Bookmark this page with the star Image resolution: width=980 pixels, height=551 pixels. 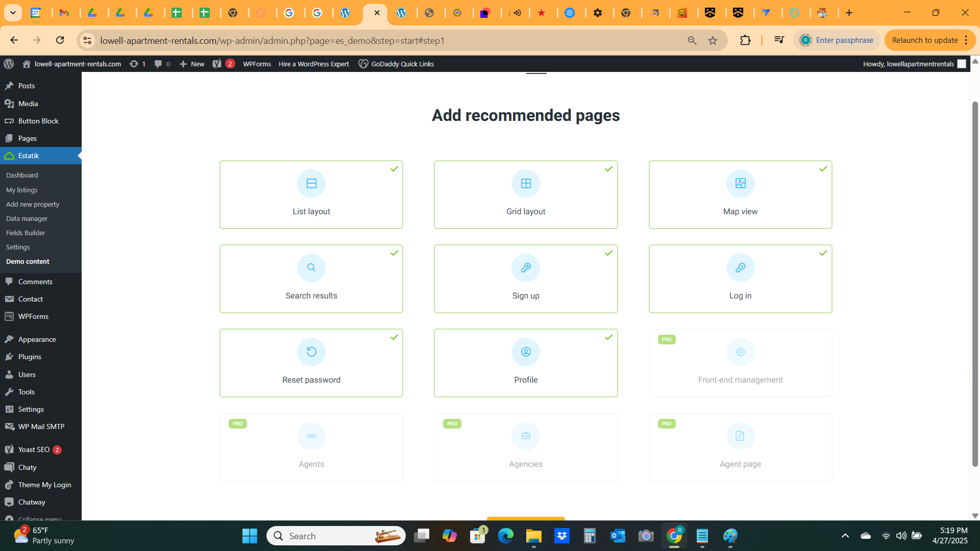coord(713,40)
